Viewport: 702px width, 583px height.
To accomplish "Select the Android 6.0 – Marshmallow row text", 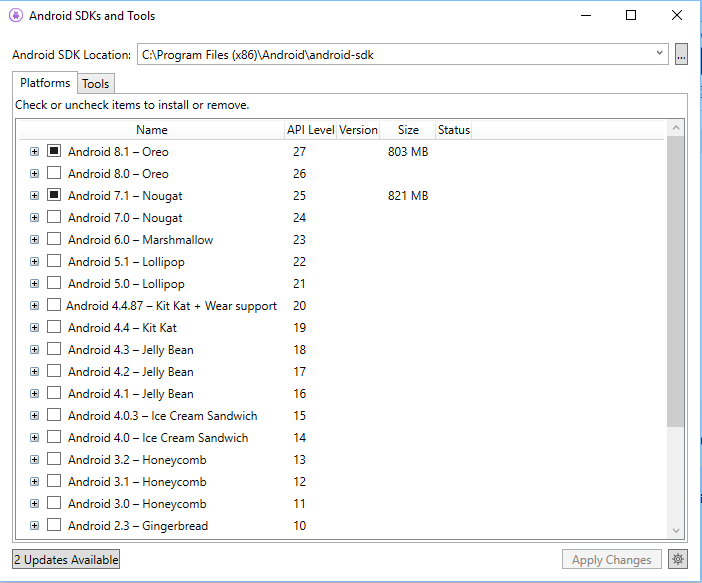I will [x=141, y=240].
